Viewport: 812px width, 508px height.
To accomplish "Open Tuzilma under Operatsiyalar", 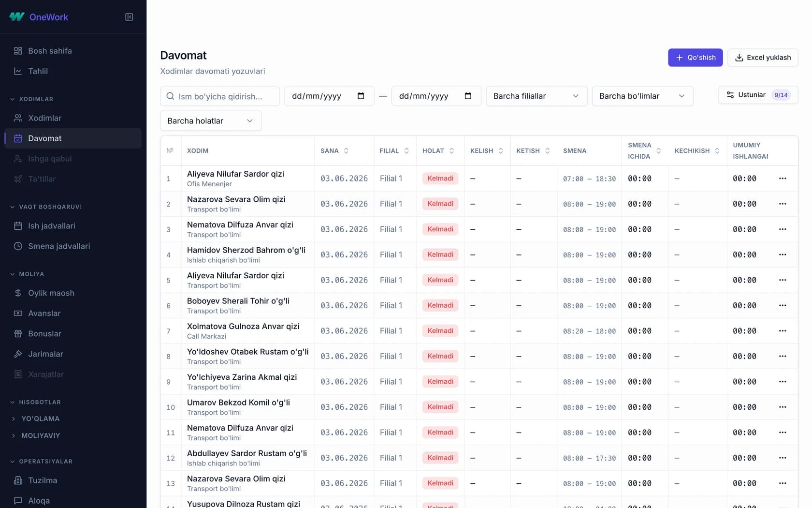I will pos(73,480).
